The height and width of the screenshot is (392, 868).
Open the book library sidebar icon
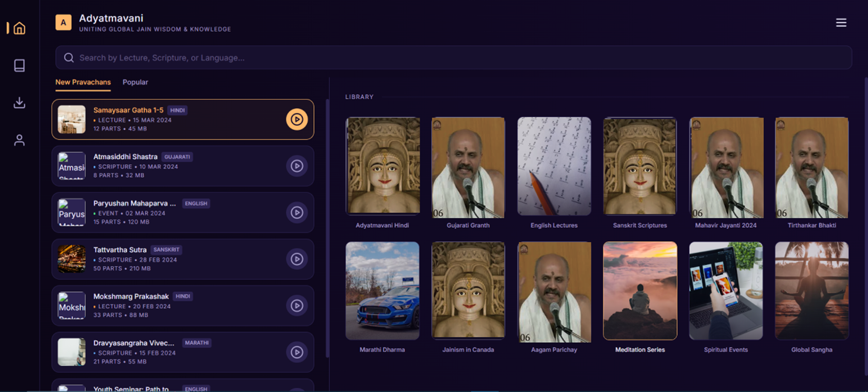click(19, 65)
